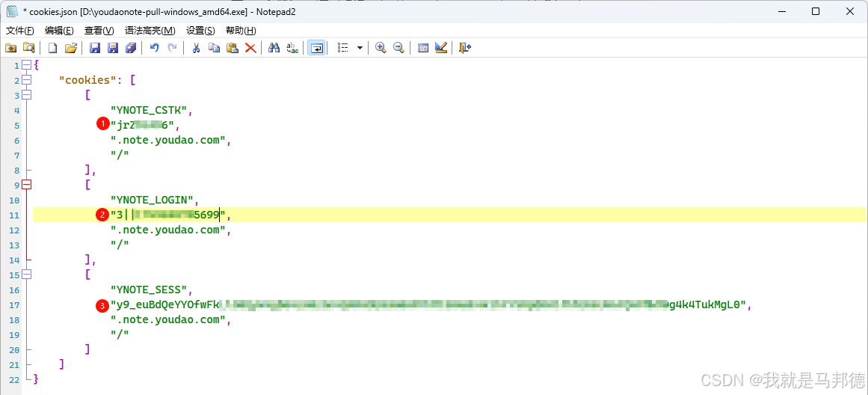Open the 帮助(H) menu
Image resolution: width=868 pixels, height=395 pixels.
click(x=241, y=31)
